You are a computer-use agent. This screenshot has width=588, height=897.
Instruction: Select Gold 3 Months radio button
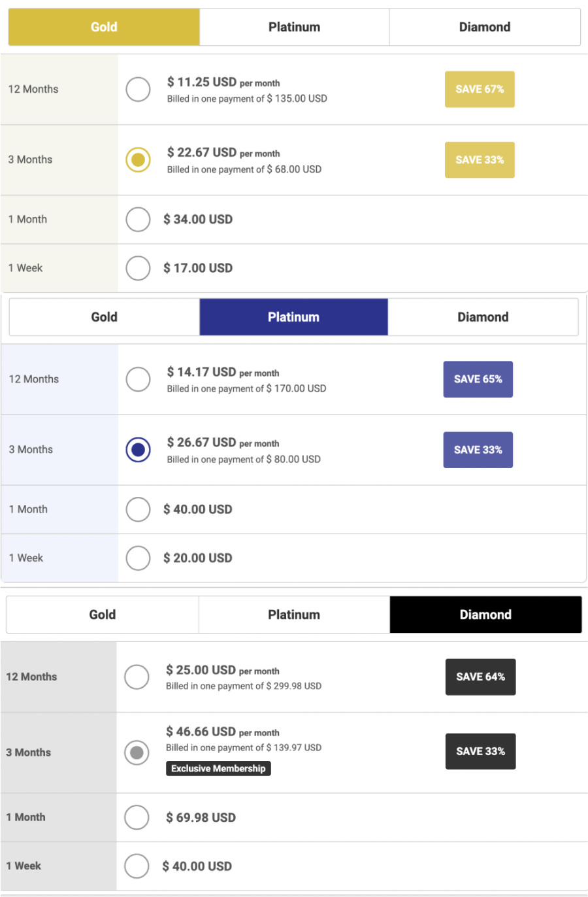(x=138, y=160)
